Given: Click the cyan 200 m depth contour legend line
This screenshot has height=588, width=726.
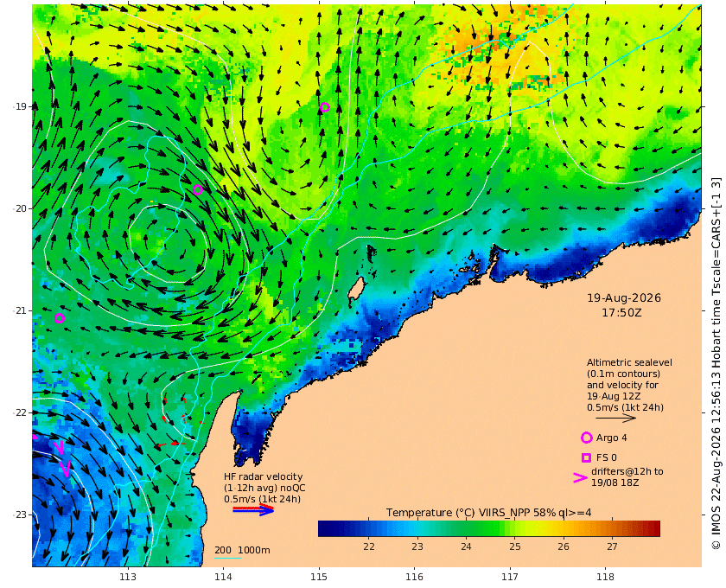Looking at the screenshot, I should click(x=227, y=559).
